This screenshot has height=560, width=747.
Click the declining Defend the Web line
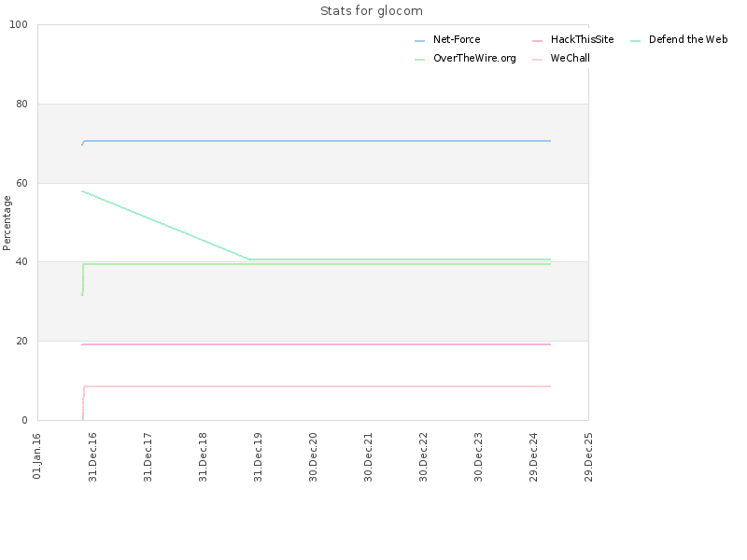click(x=166, y=225)
